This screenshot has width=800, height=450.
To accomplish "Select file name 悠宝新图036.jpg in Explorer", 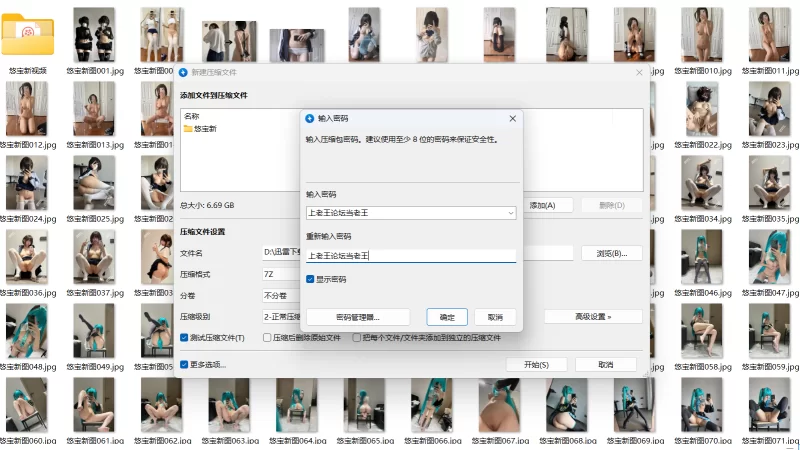I will [x=28, y=293].
